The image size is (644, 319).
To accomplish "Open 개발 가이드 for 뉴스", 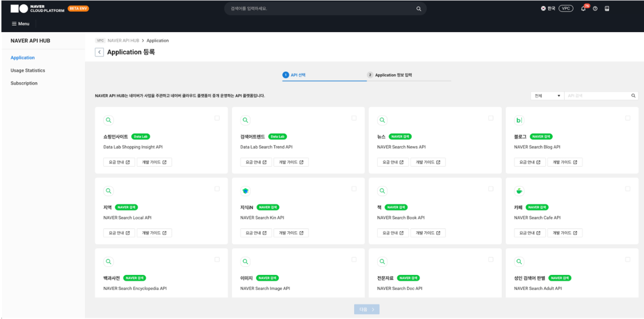I will pos(428,162).
